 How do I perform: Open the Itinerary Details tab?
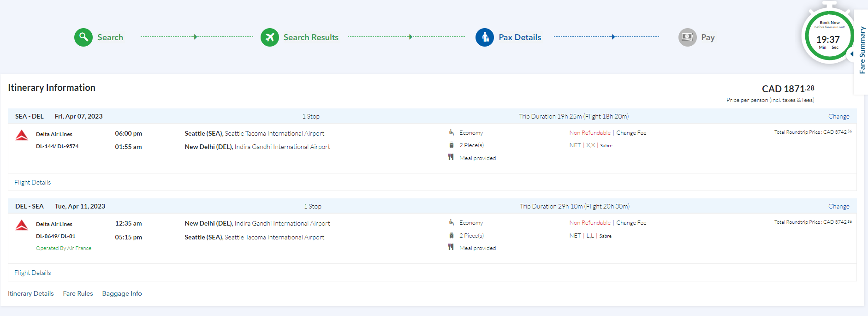click(x=31, y=293)
